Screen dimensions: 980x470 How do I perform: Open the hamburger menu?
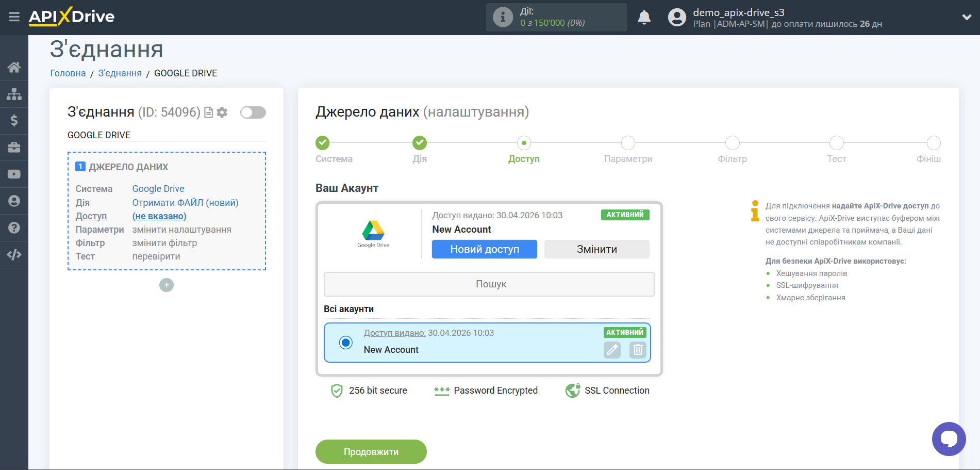[x=14, y=17]
